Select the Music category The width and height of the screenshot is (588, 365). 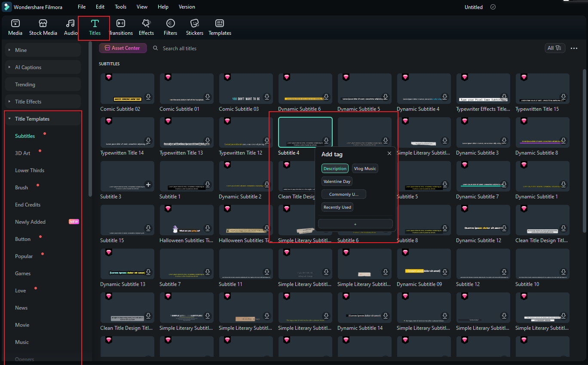click(x=22, y=342)
